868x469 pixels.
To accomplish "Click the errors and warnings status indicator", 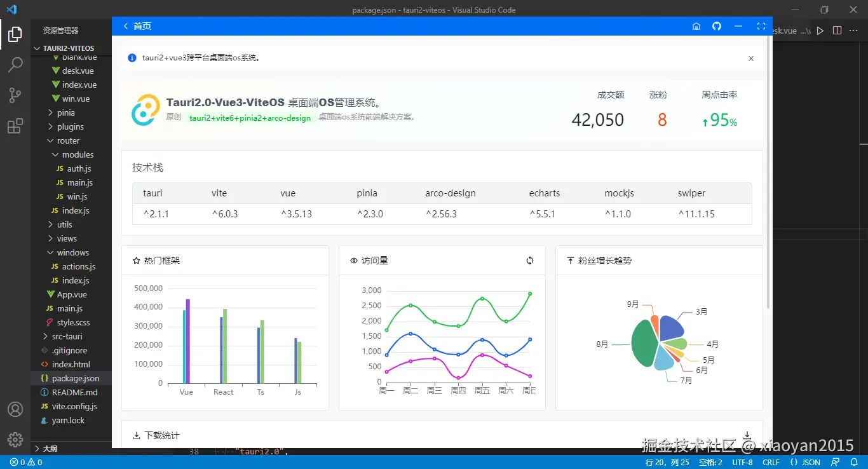I will [26, 463].
